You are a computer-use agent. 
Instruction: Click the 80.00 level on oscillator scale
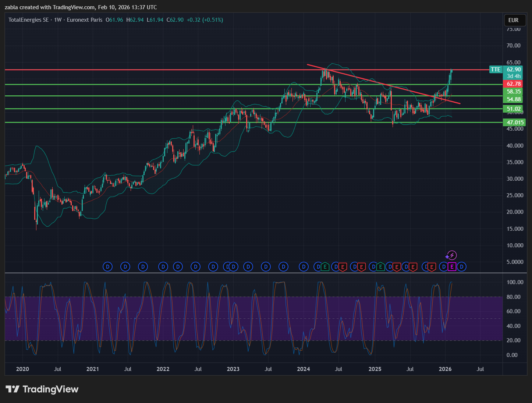514,297
